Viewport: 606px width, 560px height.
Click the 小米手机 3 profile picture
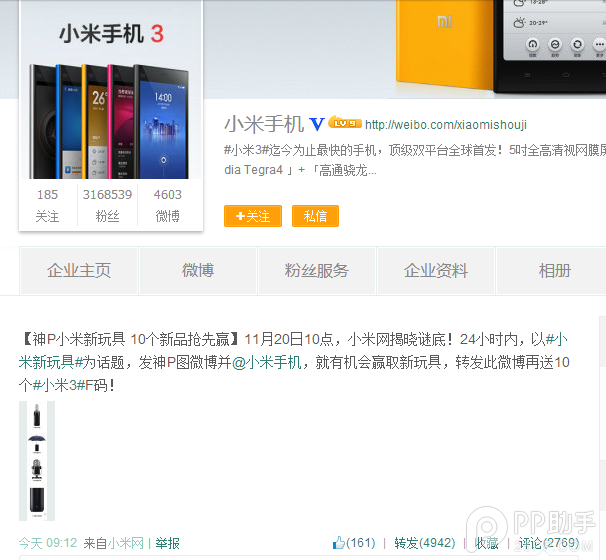tap(111, 91)
